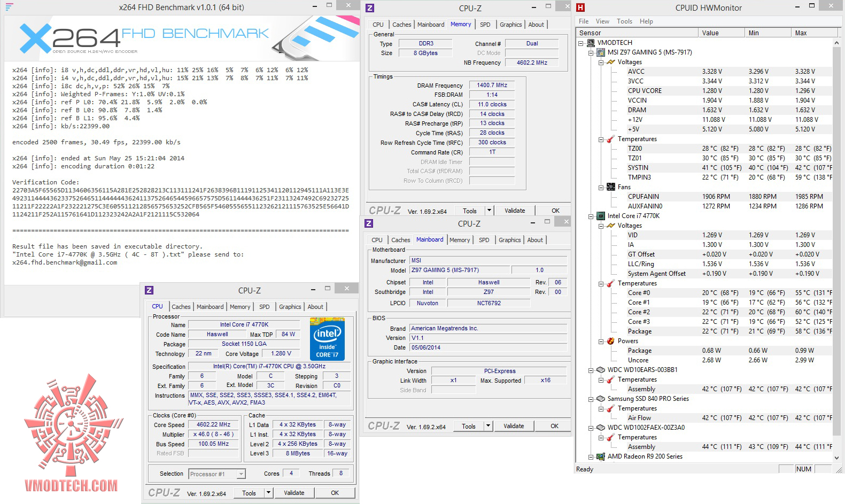Click the MSI Z97 GAMING 5 motherboard icon
Viewport: 845px width, 504px height.
tap(601, 52)
